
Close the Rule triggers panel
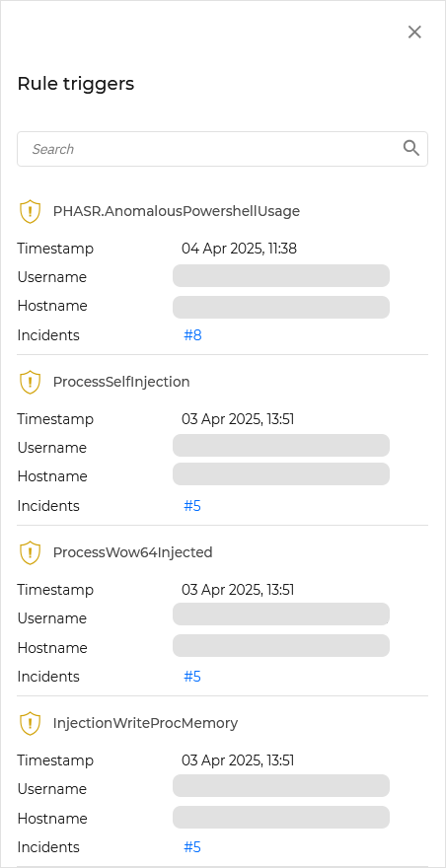pyautogui.click(x=414, y=33)
